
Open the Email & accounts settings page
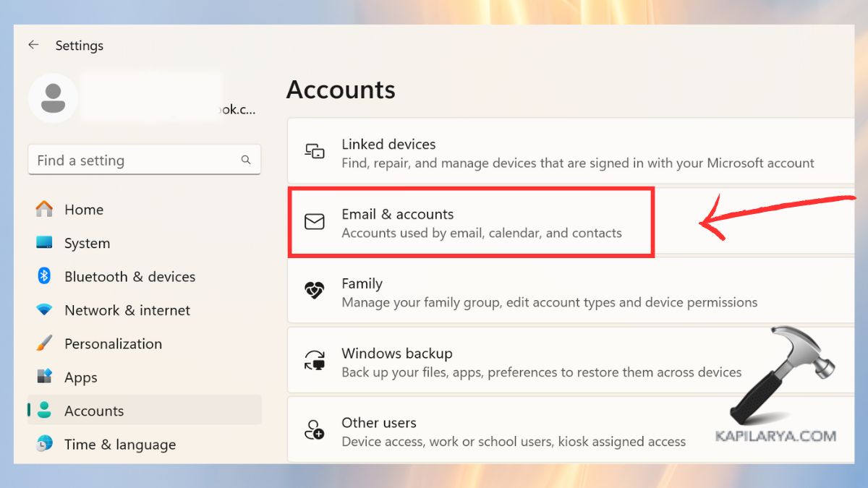pos(470,222)
